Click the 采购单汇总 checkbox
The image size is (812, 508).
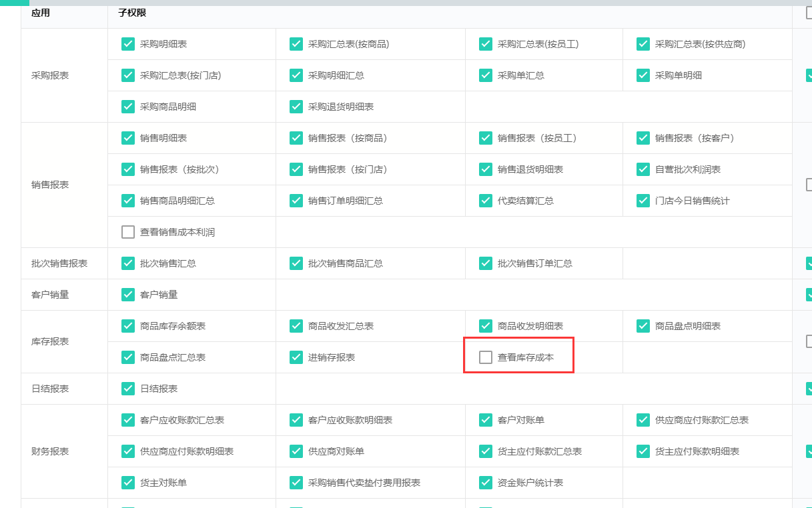point(486,75)
